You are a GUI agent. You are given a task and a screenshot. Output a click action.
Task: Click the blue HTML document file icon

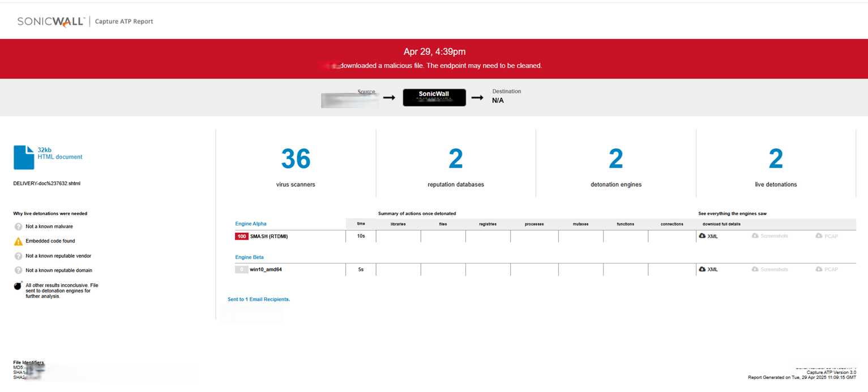[24, 157]
